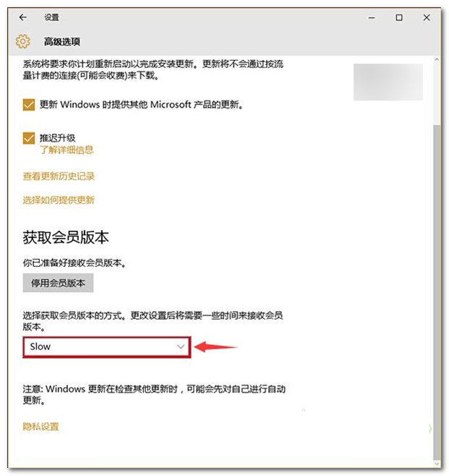Open the 了解详细信息 link
This screenshot has height=476, width=449.
pyautogui.click(x=67, y=150)
